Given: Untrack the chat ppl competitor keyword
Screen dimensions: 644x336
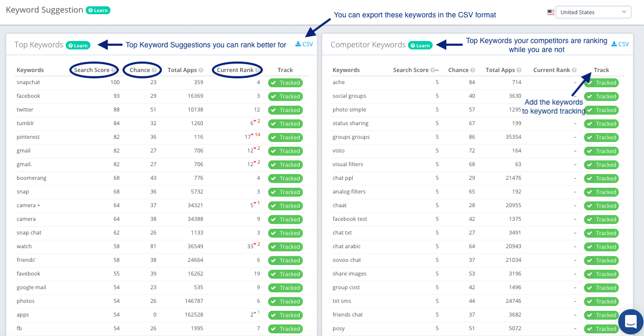Looking at the screenshot, I should click(601, 178).
